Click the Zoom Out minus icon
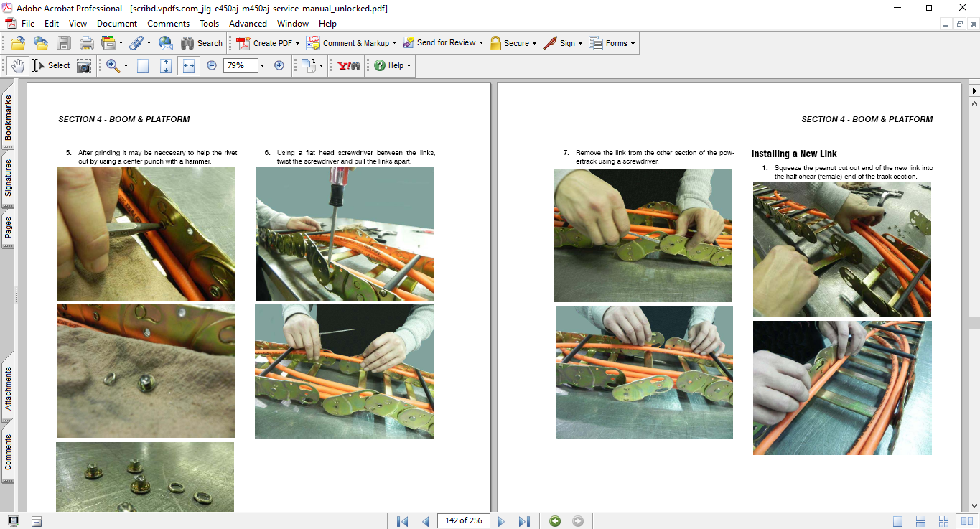 212,65
